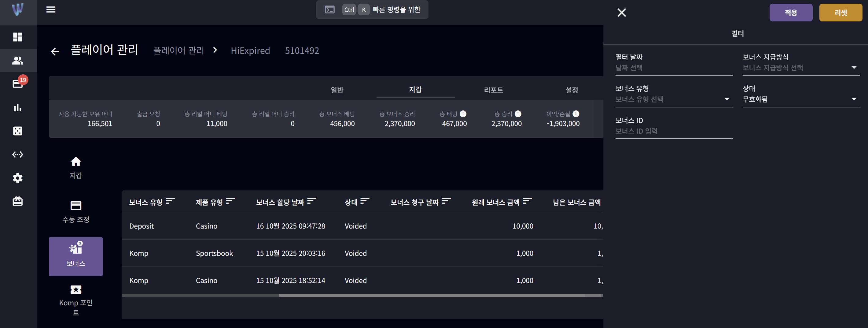Open the players icon in sidebar
Screen dimensions: 868x328
[x=17, y=60]
